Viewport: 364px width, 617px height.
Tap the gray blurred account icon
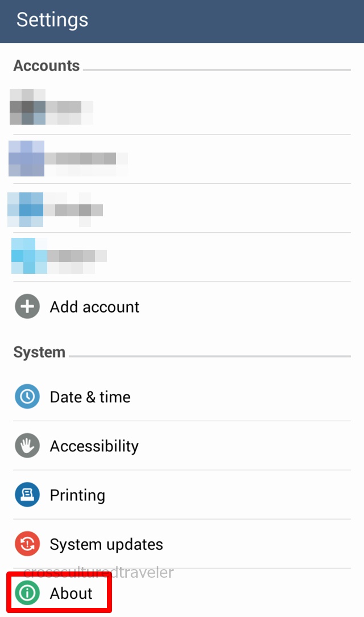(27, 106)
